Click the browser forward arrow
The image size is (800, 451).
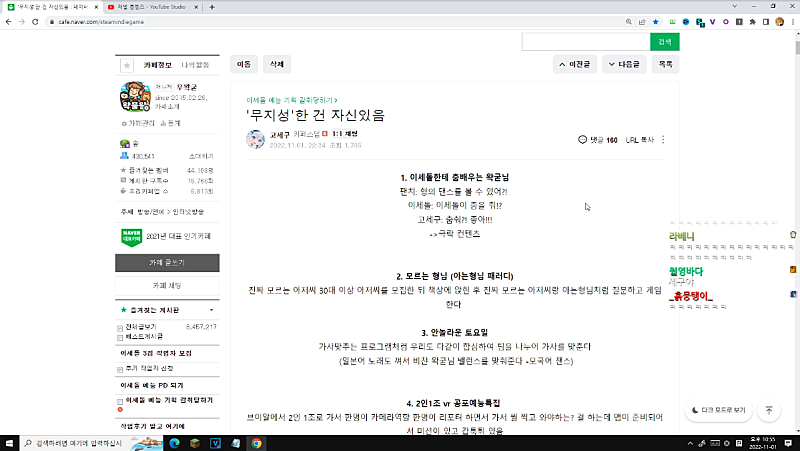21,22
